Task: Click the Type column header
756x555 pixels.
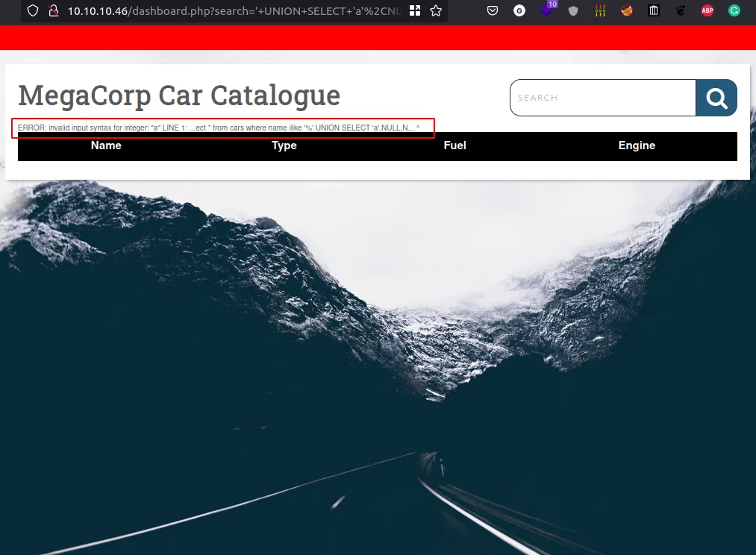Action: pyautogui.click(x=284, y=145)
